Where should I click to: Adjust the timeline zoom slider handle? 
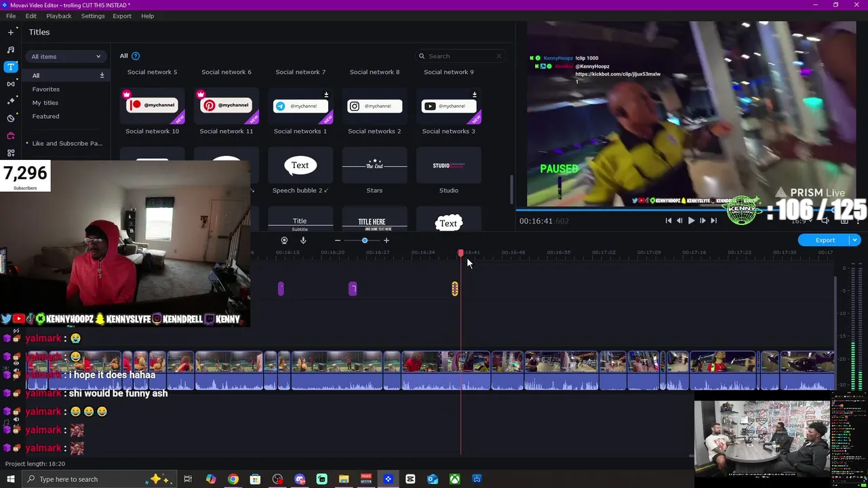pos(365,241)
